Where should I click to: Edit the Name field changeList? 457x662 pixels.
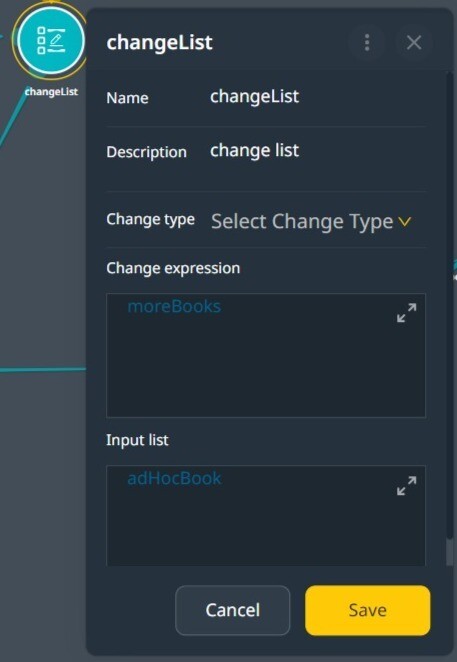tap(255, 97)
